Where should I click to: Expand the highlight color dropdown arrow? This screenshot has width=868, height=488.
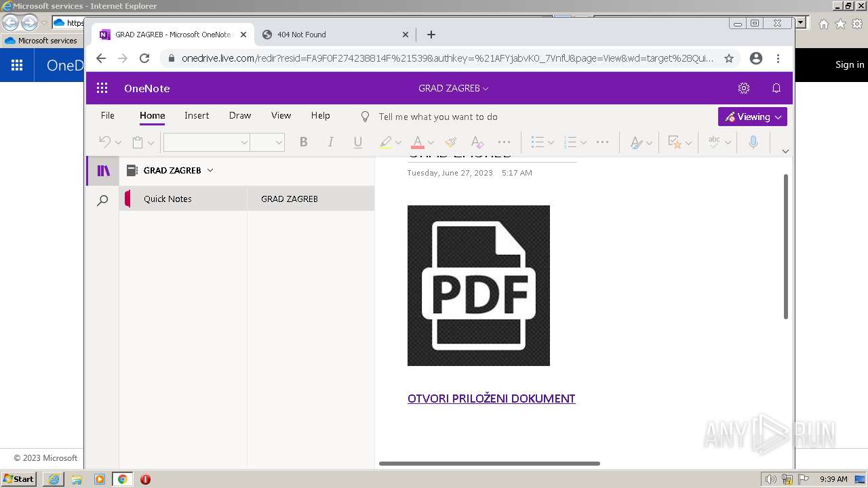click(398, 143)
